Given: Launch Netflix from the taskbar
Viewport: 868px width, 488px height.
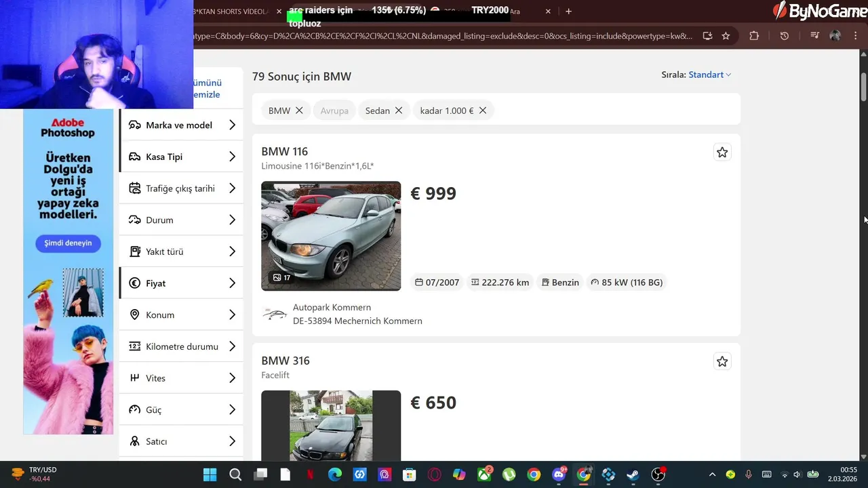Looking at the screenshot, I should pyautogui.click(x=310, y=474).
